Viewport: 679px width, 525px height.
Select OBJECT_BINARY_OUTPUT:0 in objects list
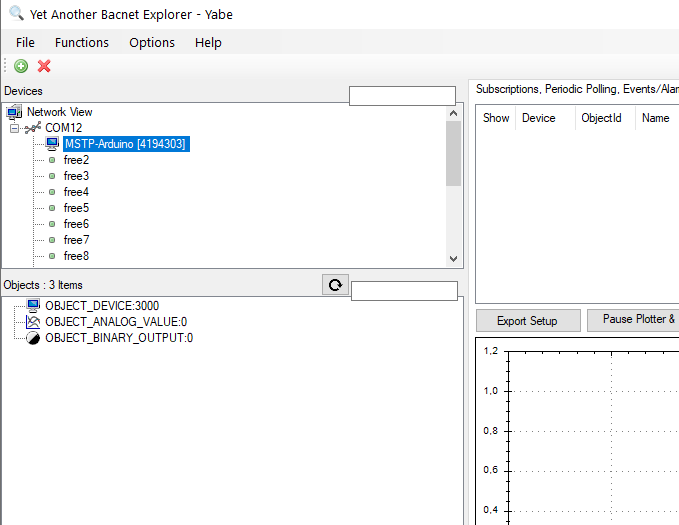click(119, 338)
